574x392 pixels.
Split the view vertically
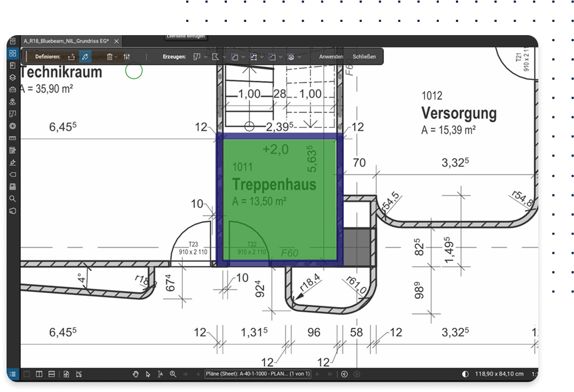tap(39, 374)
